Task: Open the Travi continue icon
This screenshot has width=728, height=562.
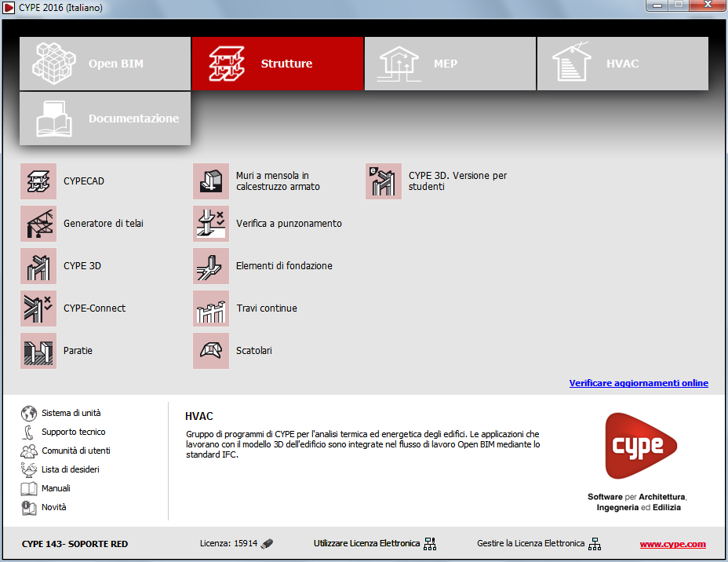Action: (x=211, y=308)
